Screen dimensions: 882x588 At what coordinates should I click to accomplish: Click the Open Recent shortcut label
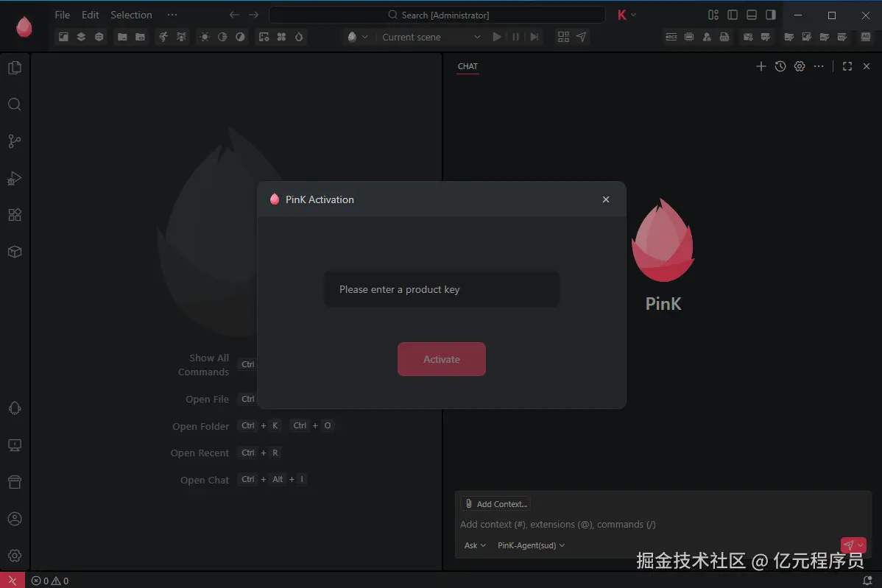click(x=200, y=453)
